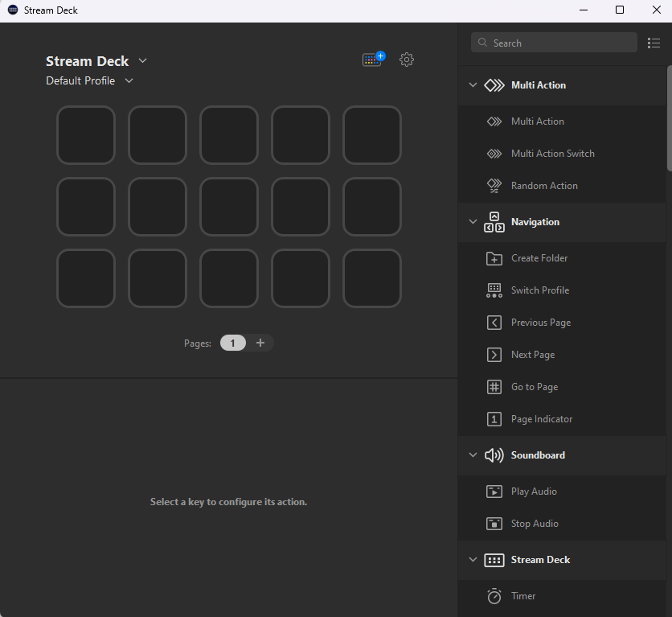
Task: Click the Go to Page label
Action: pos(535,387)
